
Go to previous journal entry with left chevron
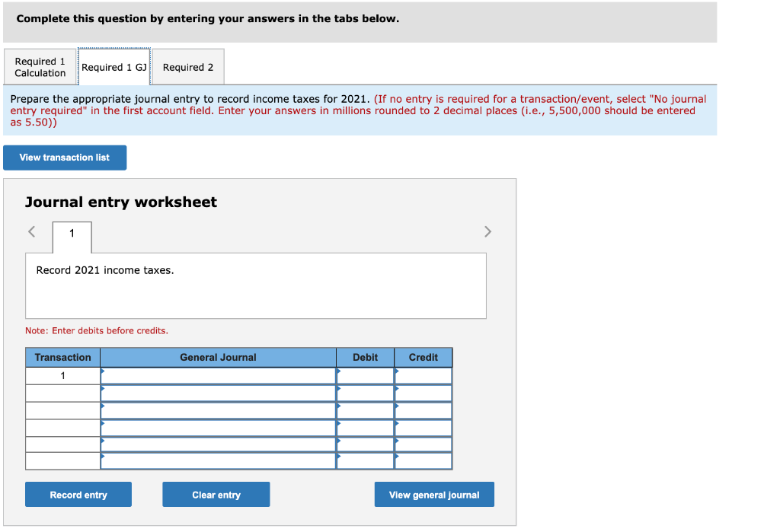pyautogui.click(x=32, y=231)
